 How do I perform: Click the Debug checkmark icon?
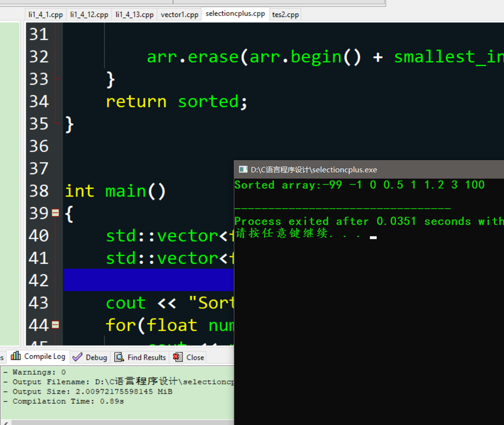pyautogui.click(x=77, y=357)
